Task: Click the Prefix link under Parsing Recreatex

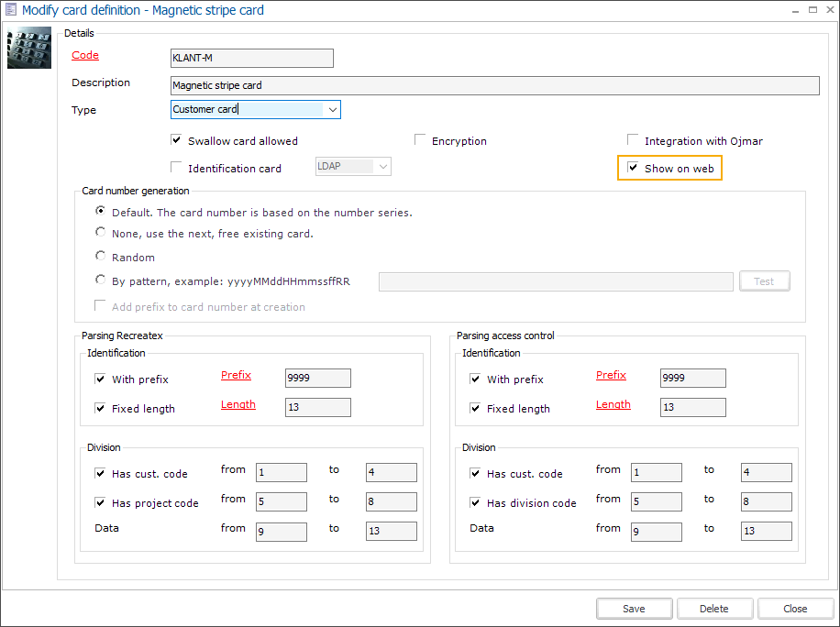Action: 236,375
